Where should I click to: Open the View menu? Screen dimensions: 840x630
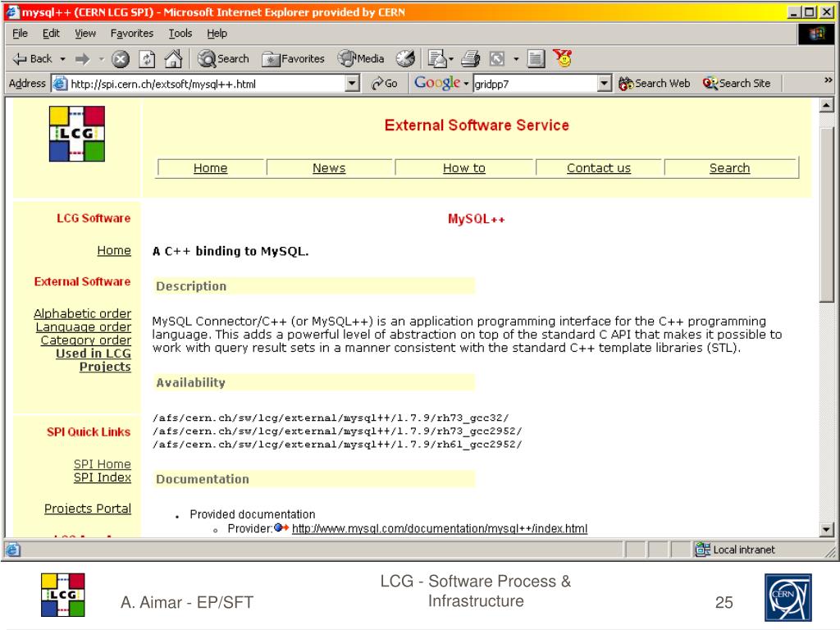pos(85,33)
